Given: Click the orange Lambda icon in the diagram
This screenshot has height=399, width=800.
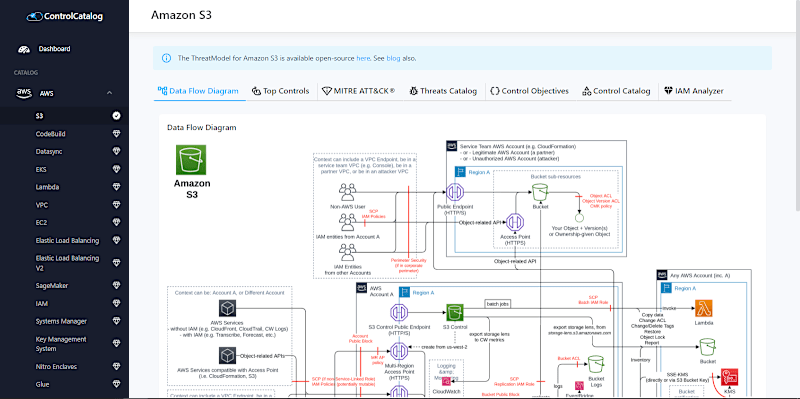Looking at the screenshot, I should click(704, 308).
